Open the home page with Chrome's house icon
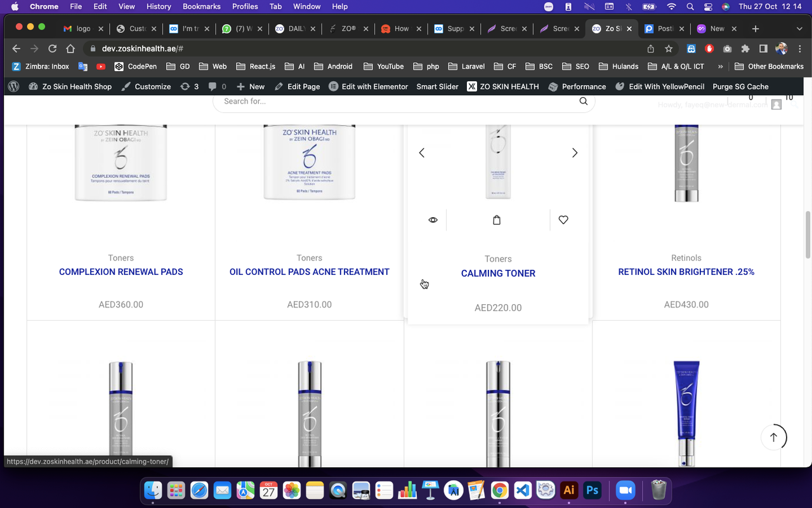 (x=70, y=48)
